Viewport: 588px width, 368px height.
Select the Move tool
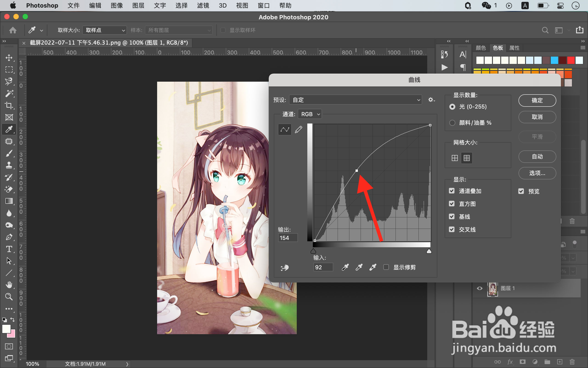(9, 58)
